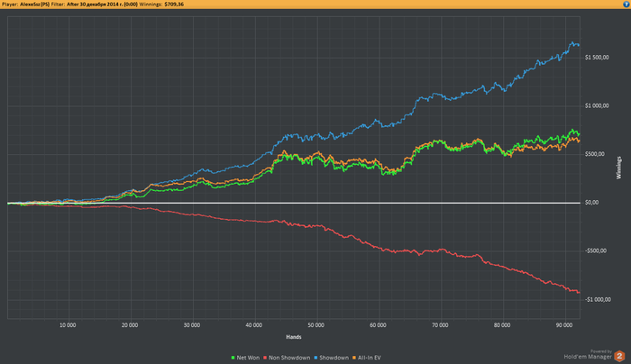Click the -$500,00 axis label

[596, 250]
